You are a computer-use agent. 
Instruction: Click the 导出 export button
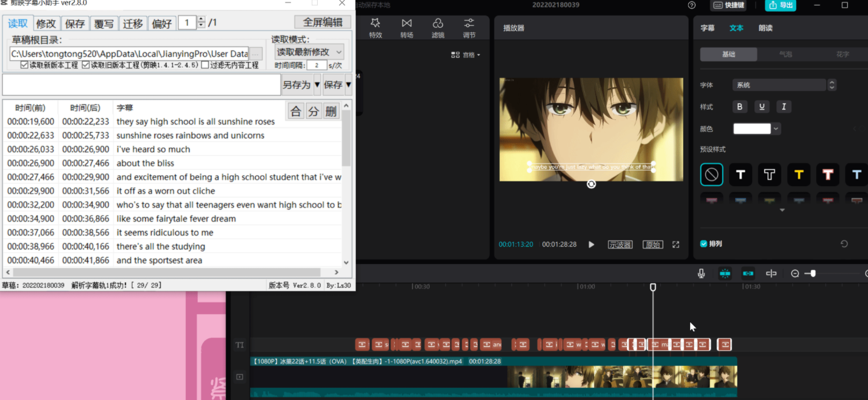[780, 5]
